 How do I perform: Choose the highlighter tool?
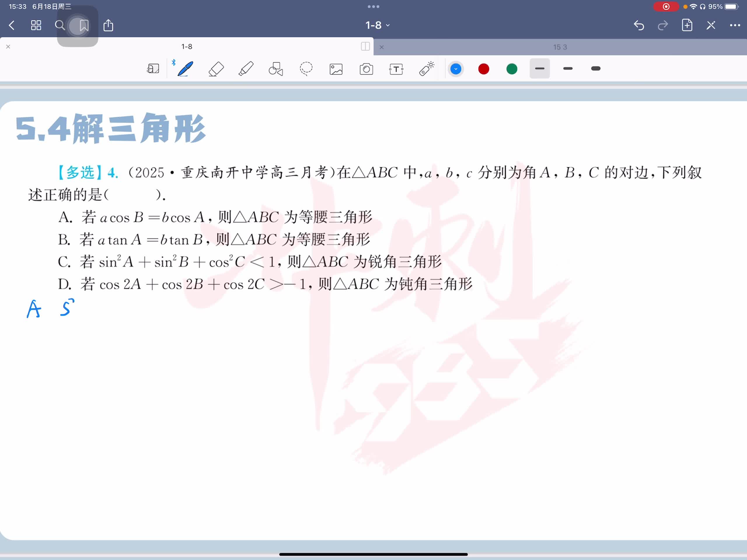[x=246, y=69]
